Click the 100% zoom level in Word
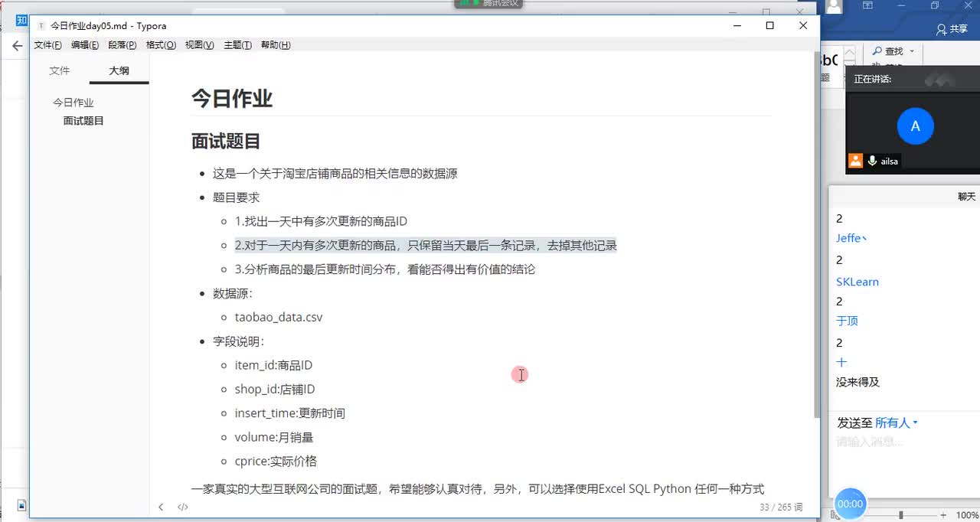 pos(966,515)
